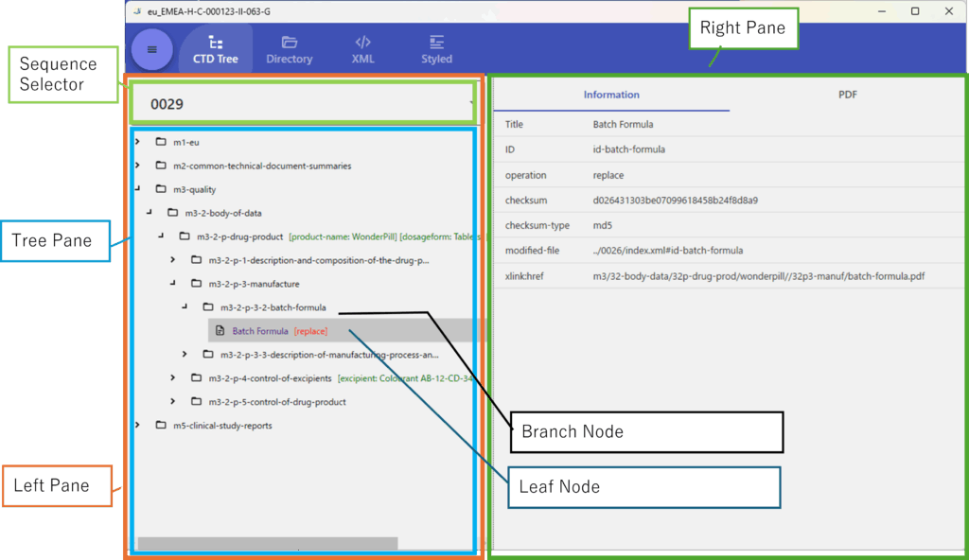Click the m5-clinical-study-reports folder icon
This screenshot has width=969, height=560.
tap(161, 426)
